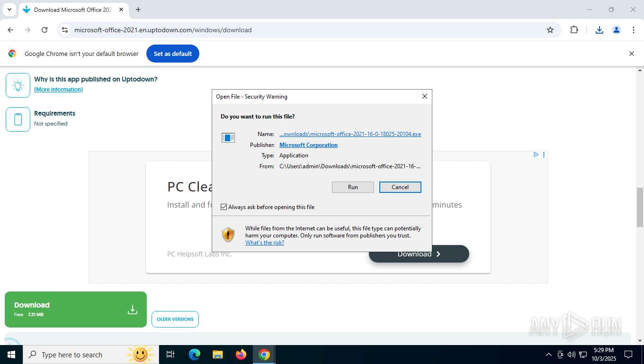Cancel the Open File security warning

pyautogui.click(x=400, y=187)
